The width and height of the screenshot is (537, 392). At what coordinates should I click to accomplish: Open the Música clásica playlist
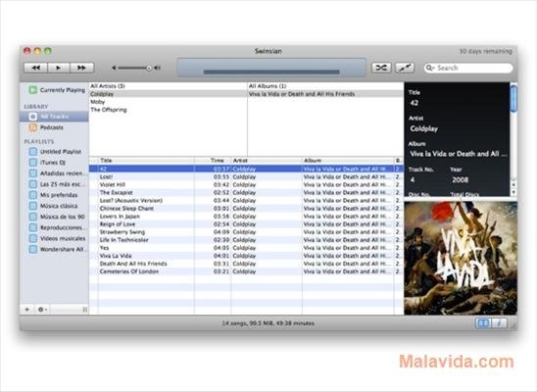[x=54, y=206]
